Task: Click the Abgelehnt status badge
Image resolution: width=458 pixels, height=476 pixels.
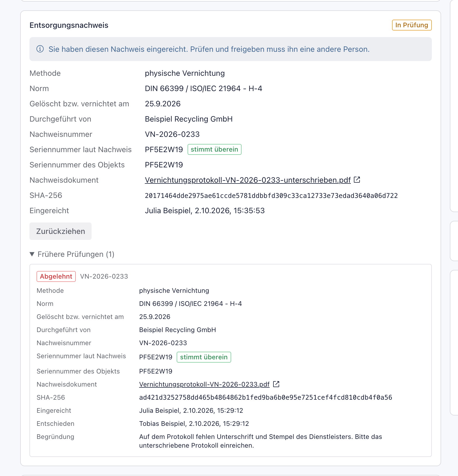Action: click(x=56, y=276)
